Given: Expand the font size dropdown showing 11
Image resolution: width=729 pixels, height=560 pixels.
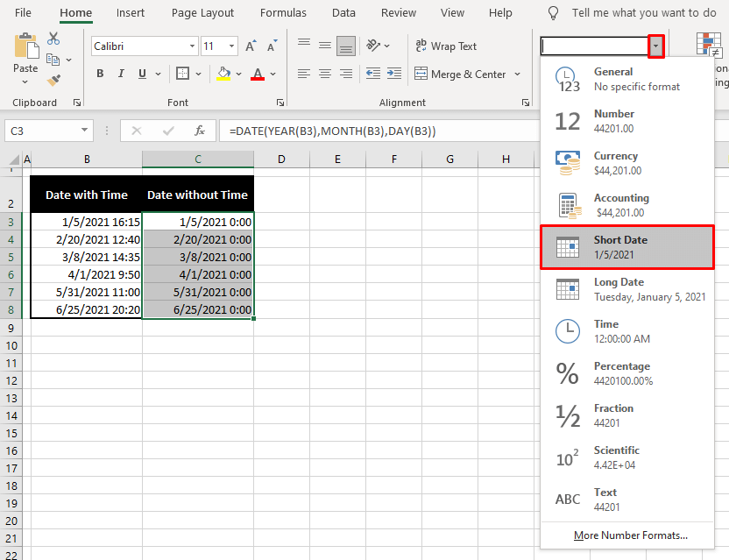Looking at the screenshot, I should click(x=231, y=46).
